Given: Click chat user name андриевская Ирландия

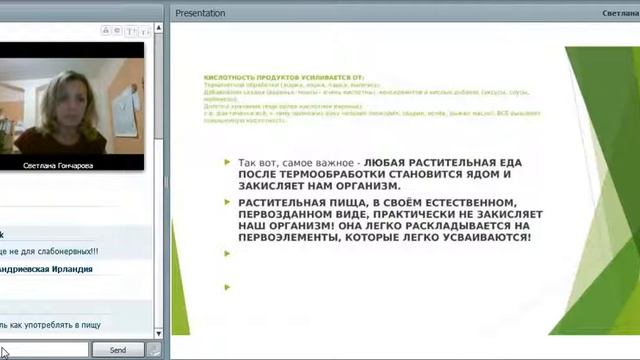Looking at the screenshot, I should [x=46, y=269].
